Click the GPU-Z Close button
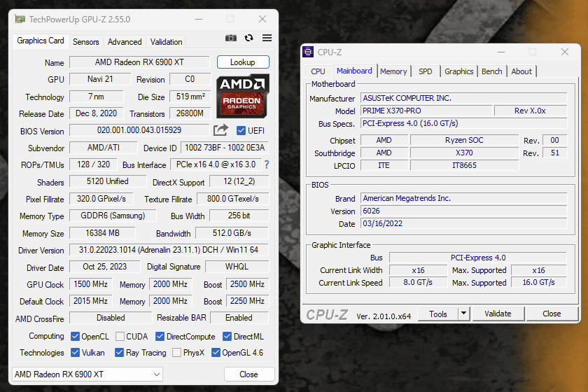588x392 pixels. (x=249, y=374)
